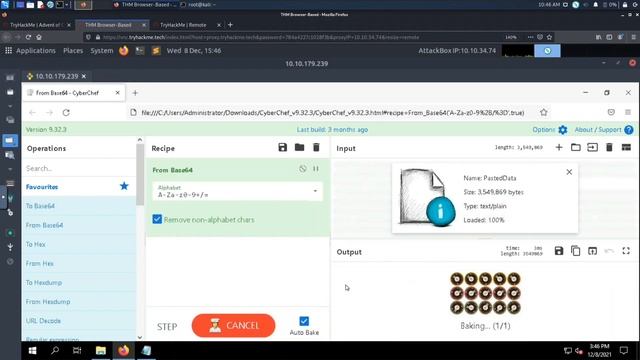Viewport: 640px width, 360px height.
Task: Search operations input field
Action: 79,168
